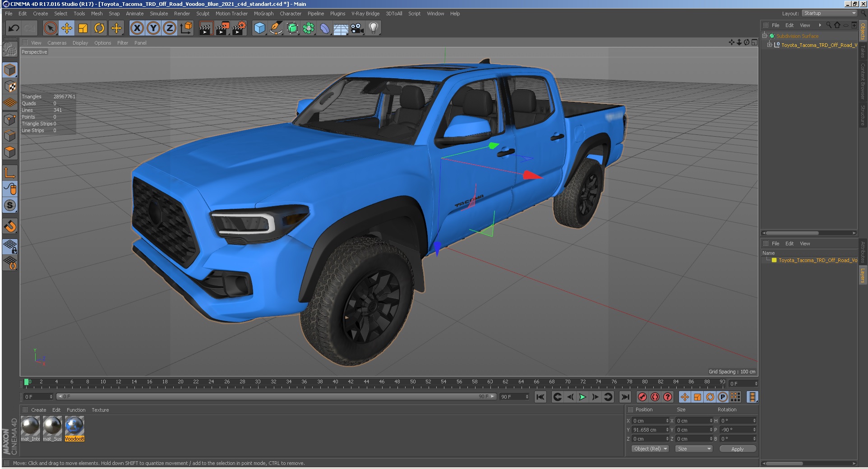The width and height of the screenshot is (868, 469).
Task: Enable Axis mode icon
Action: pos(10,172)
